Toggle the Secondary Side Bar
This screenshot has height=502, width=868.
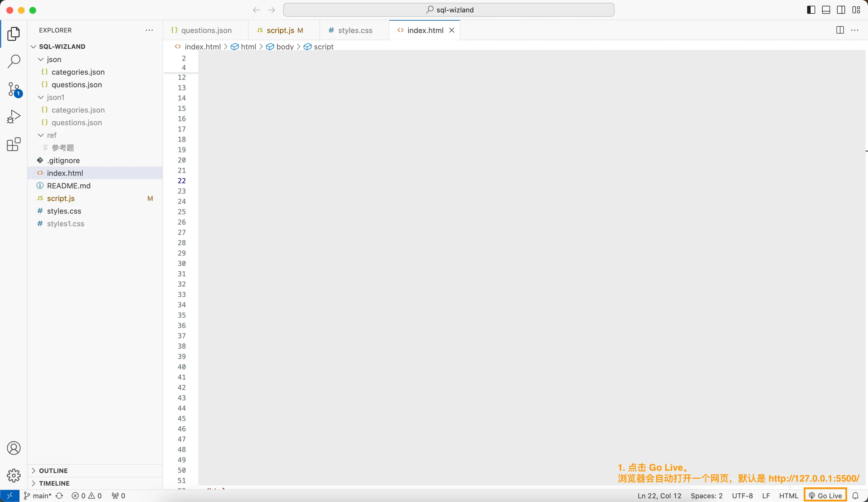pos(841,10)
